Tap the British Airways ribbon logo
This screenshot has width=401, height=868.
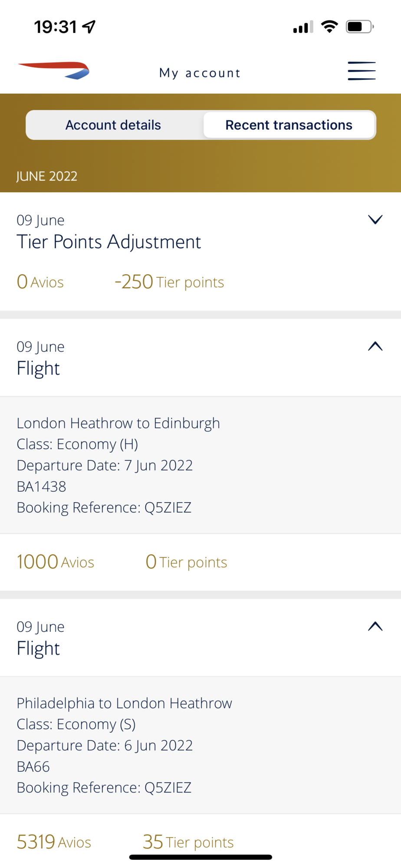(54, 71)
